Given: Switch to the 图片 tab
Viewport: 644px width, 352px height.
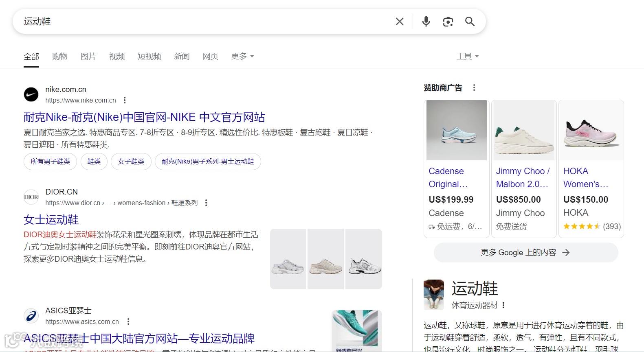Looking at the screenshot, I should (x=88, y=57).
